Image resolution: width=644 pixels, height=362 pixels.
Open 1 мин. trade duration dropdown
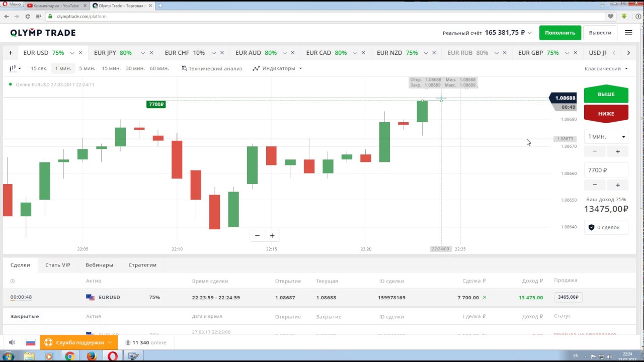[606, 137]
